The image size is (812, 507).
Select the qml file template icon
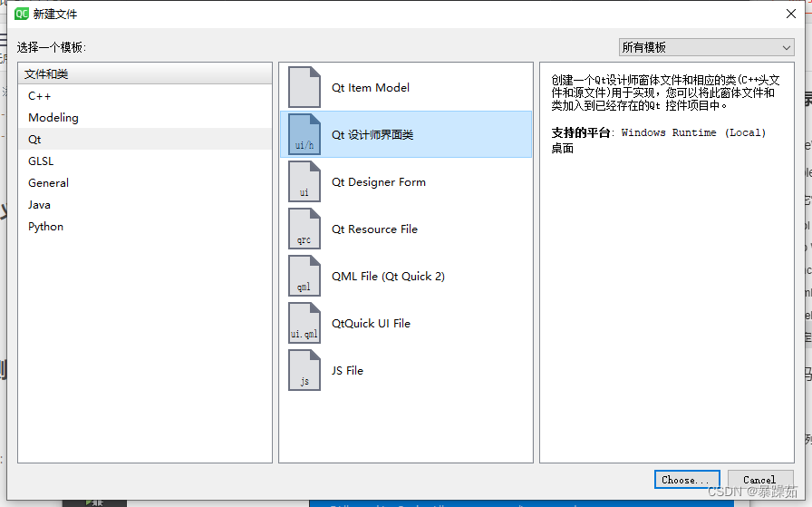[x=304, y=276]
